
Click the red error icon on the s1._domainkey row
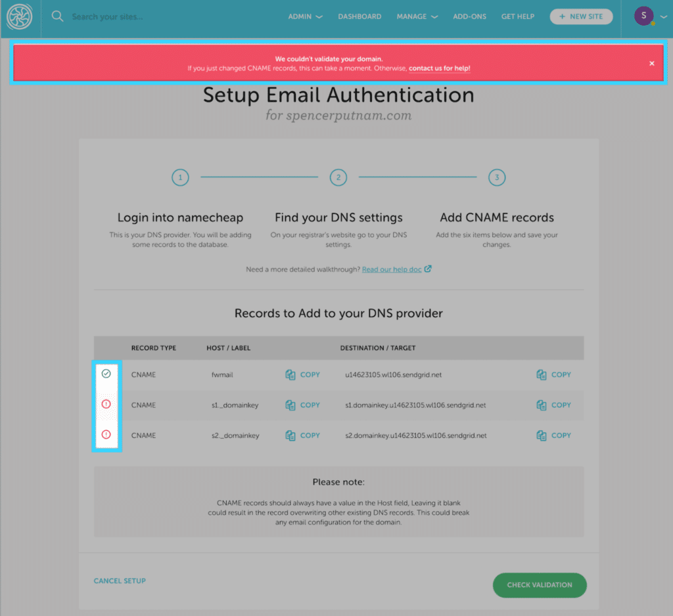point(106,405)
